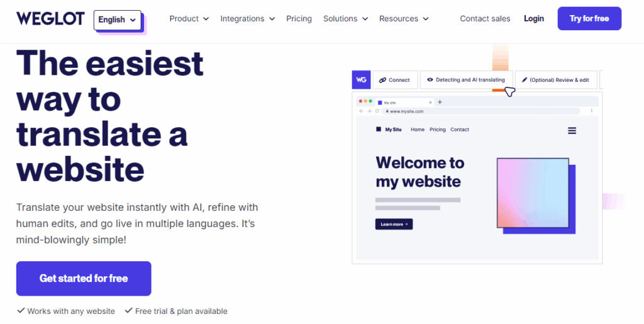Click the link icon beside Connect
The image size is (644, 324).
[382, 80]
